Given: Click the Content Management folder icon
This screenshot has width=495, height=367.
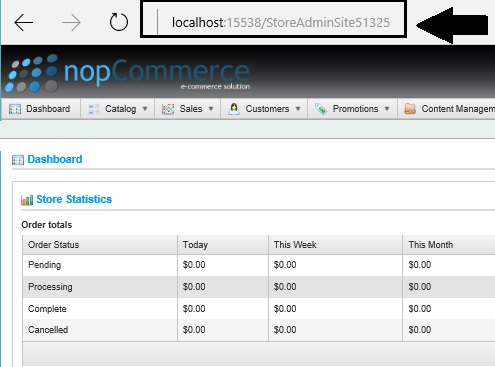Looking at the screenshot, I should [410, 109].
